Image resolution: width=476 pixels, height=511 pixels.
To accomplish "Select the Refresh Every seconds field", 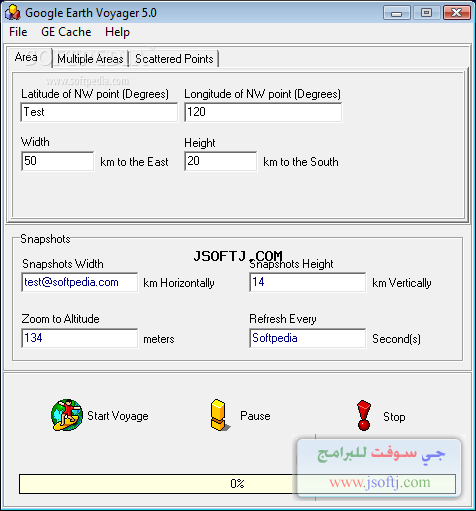I will [307, 338].
